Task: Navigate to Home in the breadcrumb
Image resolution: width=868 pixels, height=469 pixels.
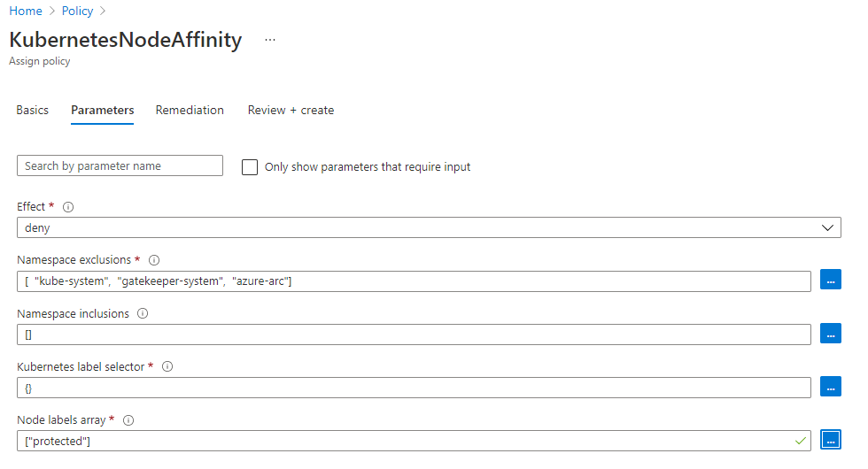Action: [x=26, y=11]
